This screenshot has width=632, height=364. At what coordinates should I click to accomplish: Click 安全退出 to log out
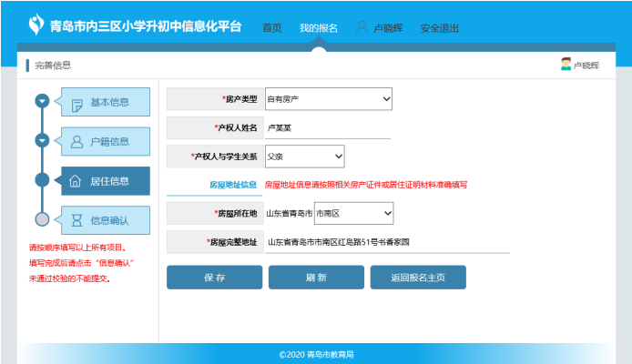[x=440, y=27]
